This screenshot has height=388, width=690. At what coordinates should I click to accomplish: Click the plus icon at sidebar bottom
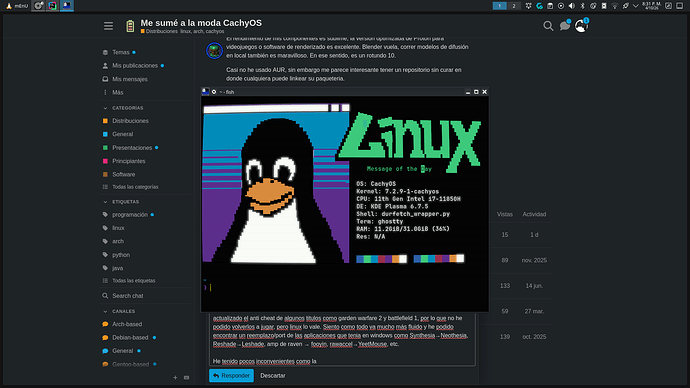(x=175, y=377)
